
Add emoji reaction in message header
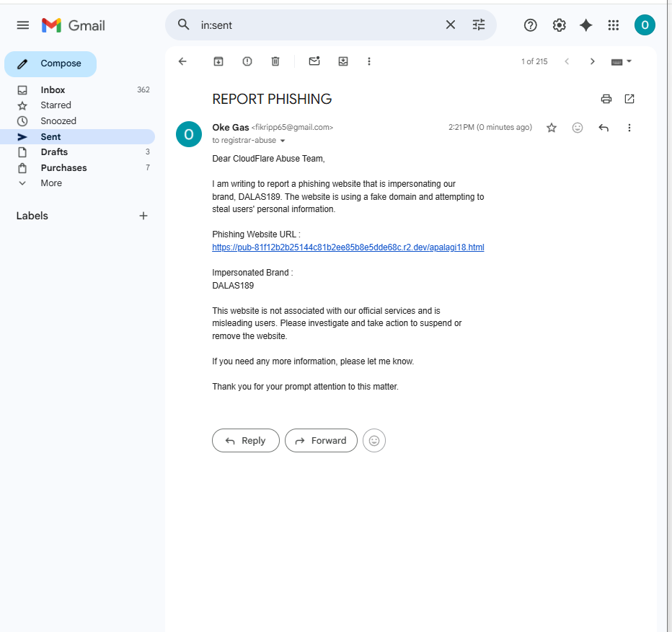578,128
